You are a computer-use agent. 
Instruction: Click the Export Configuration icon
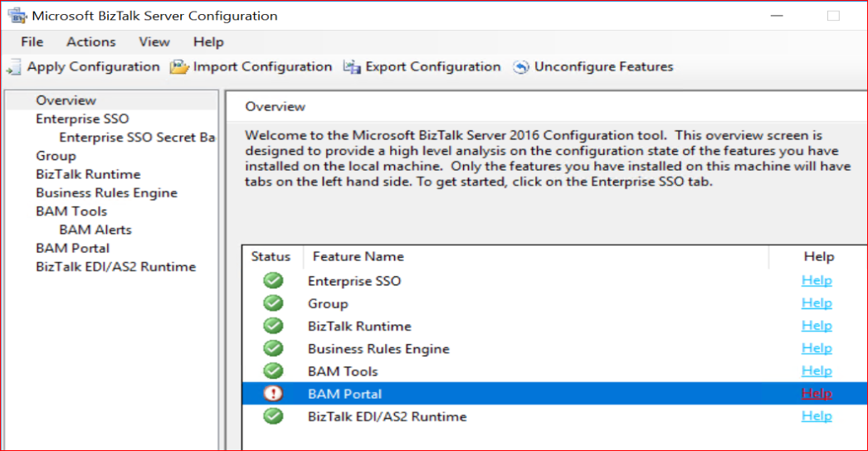352,67
